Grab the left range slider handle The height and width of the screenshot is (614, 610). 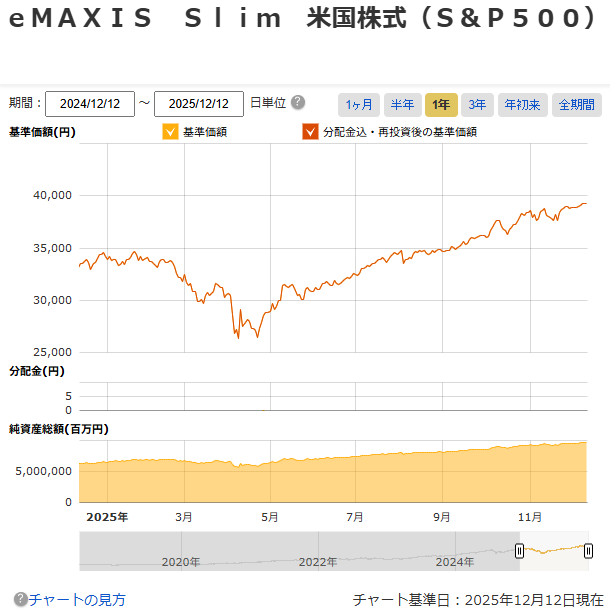point(519,551)
